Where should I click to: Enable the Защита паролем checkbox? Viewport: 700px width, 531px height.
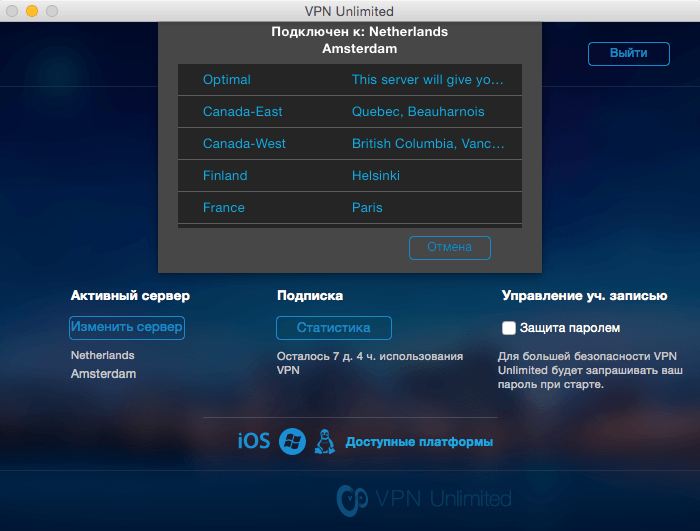(x=508, y=328)
